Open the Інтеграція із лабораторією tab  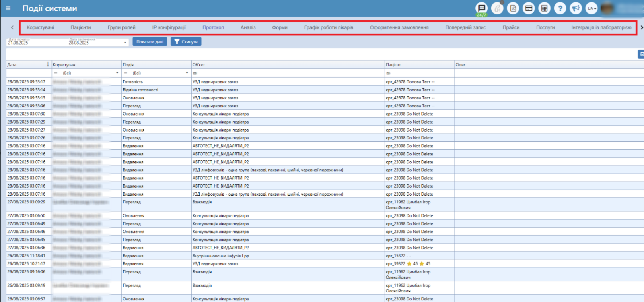tap(601, 27)
